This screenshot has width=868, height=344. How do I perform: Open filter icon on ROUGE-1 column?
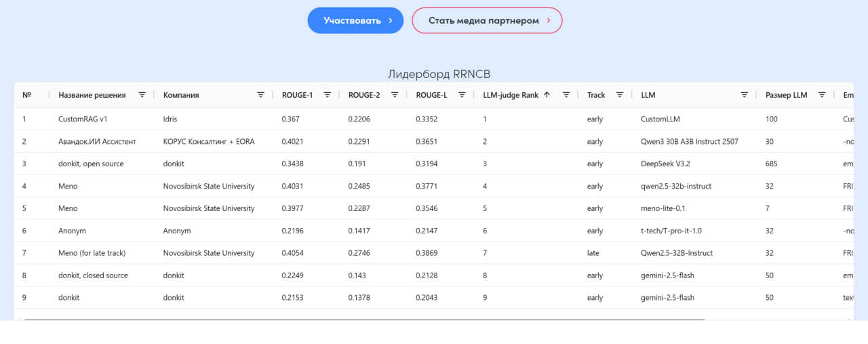(x=327, y=95)
